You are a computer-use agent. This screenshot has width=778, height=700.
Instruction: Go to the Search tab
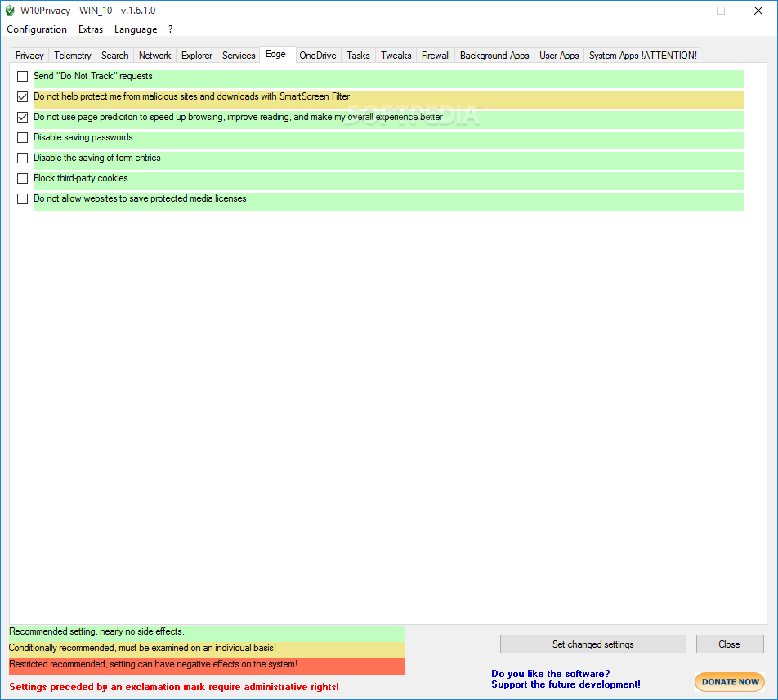click(x=114, y=56)
